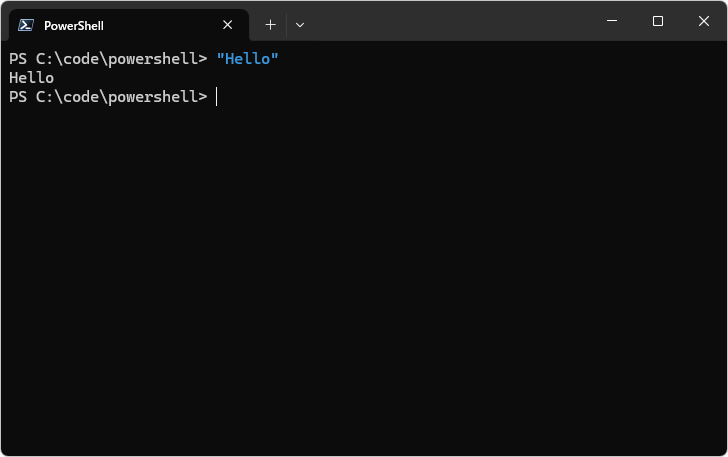Click the PowerShell icon in the tab

tap(26, 25)
